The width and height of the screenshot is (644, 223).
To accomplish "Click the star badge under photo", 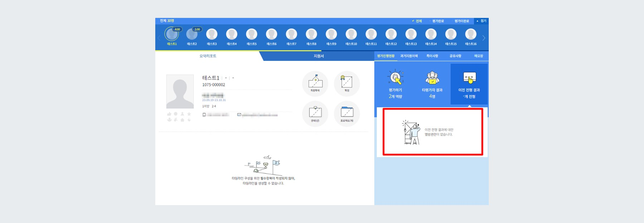I will click(189, 114).
